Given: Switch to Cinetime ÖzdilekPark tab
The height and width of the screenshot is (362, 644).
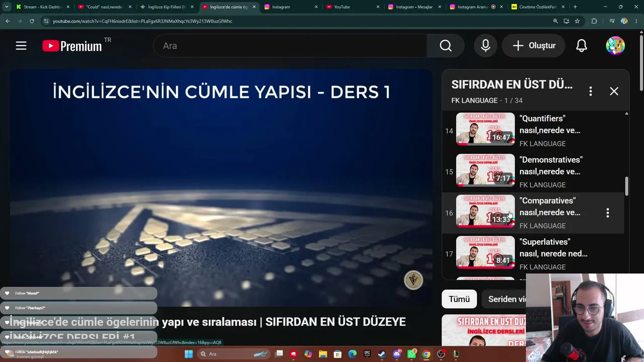Looking at the screenshot, I should 538,7.
